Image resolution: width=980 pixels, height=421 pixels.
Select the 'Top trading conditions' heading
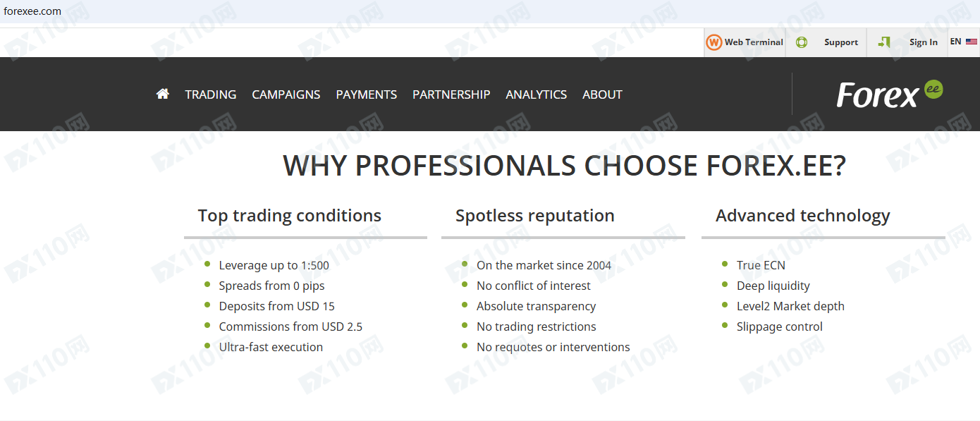pyautogui.click(x=290, y=216)
